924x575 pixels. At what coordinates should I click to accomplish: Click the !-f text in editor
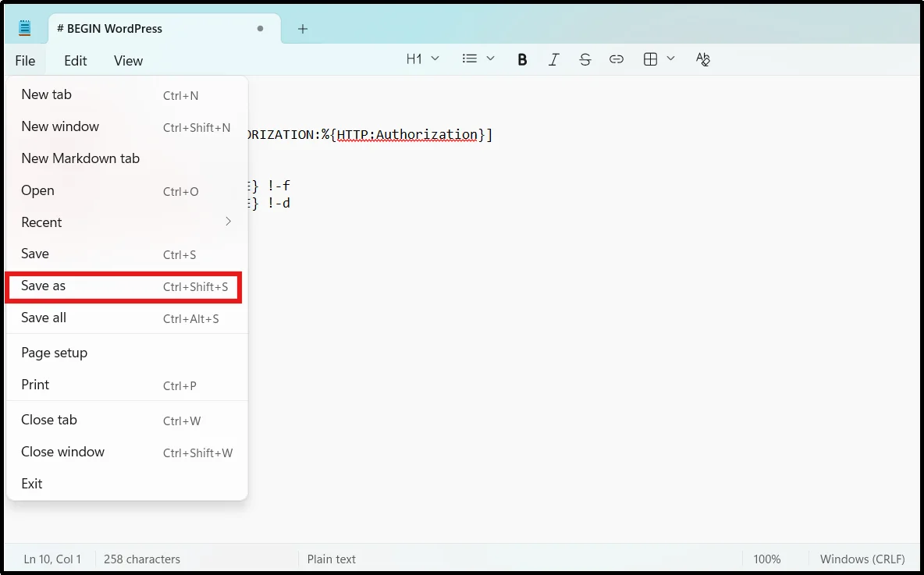(x=278, y=186)
